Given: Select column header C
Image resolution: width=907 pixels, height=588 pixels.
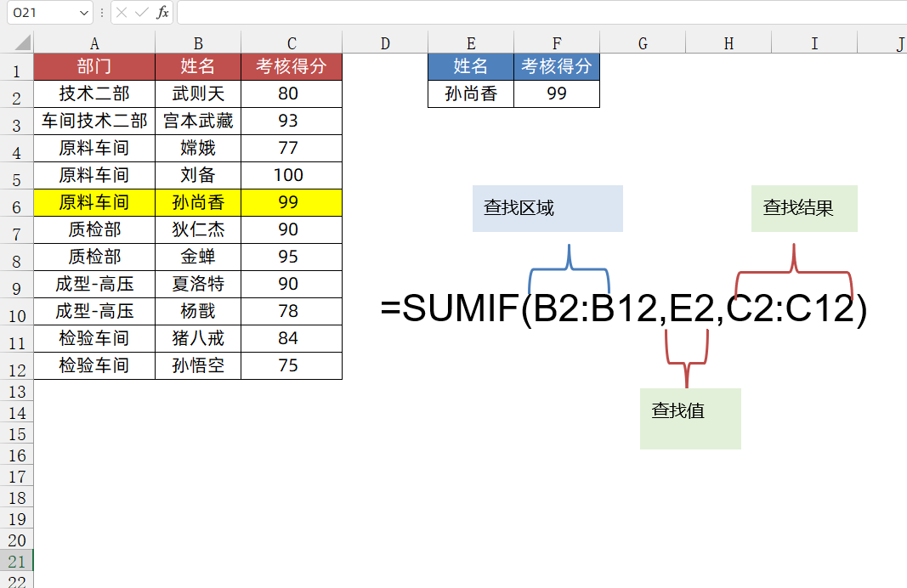Looking at the screenshot, I should click(x=292, y=42).
